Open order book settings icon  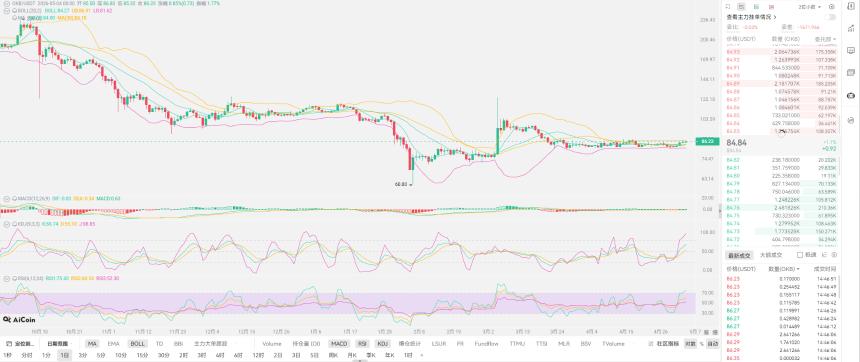pyautogui.click(x=832, y=7)
